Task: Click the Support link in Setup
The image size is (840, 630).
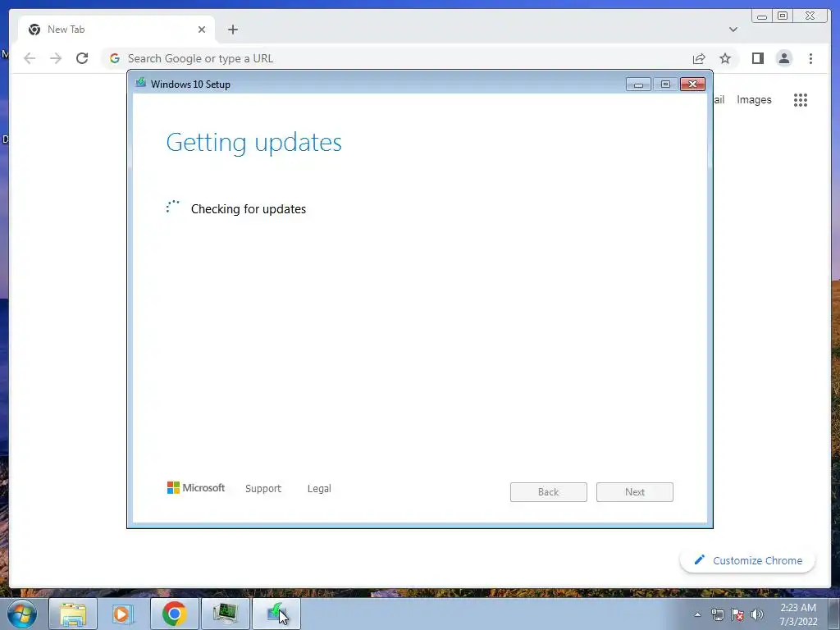Action: click(263, 489)
